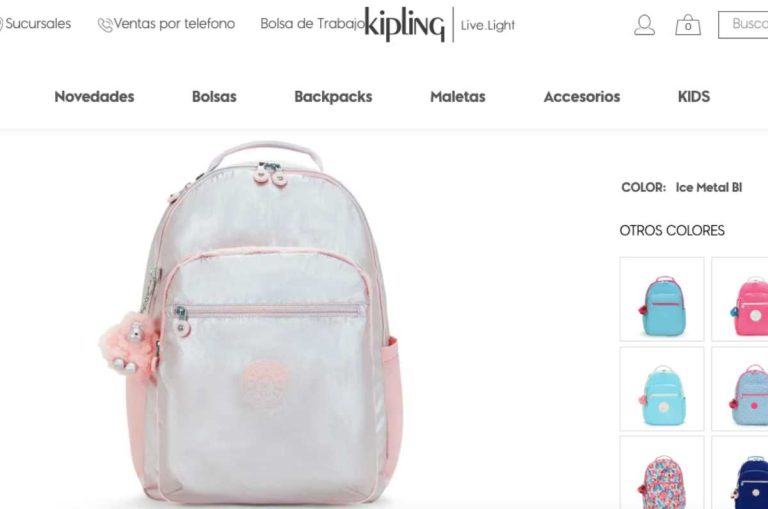Open the Novedades menu
The image size is (768, 509).
coord(95,97)
